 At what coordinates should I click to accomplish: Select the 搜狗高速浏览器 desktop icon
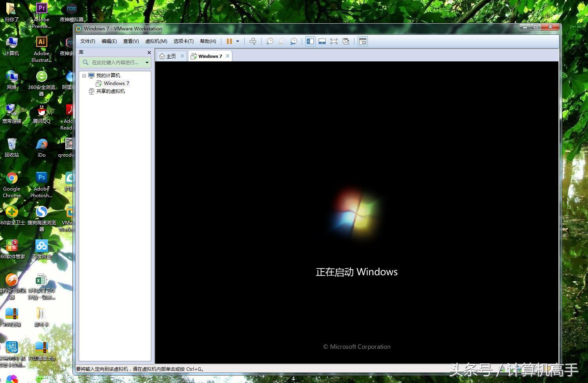coord(41,218)
